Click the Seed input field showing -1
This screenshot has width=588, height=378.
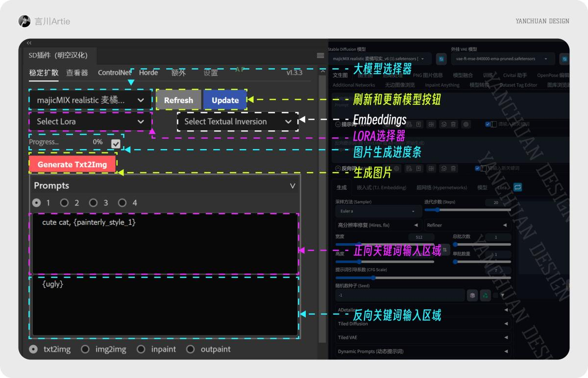click(x=399, y=295)
